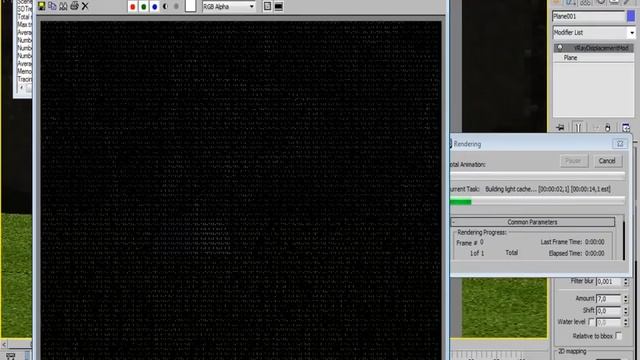Image resolution: width=640 pixels, height=360 pixels.
Task: Click the 2D mapping group label
Action: (x=572, y=351)
